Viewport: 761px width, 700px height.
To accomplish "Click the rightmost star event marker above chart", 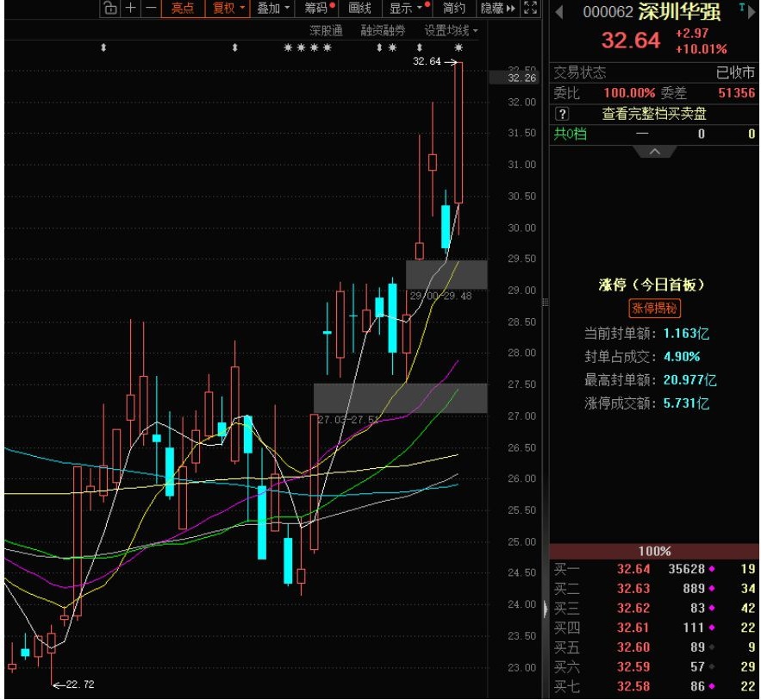I will coord(458,47).
